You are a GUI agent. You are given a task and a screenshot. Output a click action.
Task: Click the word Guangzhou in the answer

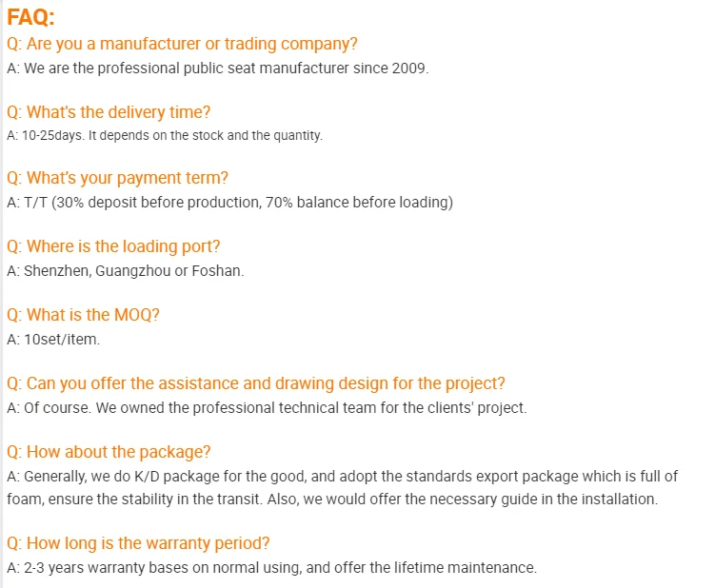[131, 270]
